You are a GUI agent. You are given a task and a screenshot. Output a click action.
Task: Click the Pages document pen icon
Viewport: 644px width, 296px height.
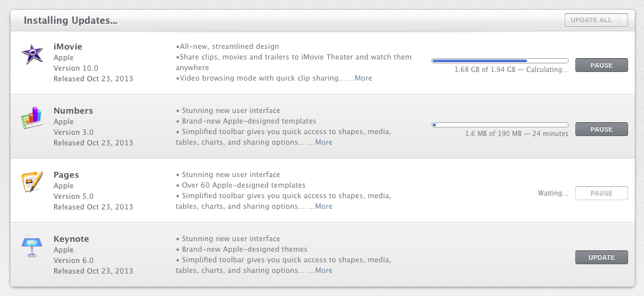click(32, 182)
